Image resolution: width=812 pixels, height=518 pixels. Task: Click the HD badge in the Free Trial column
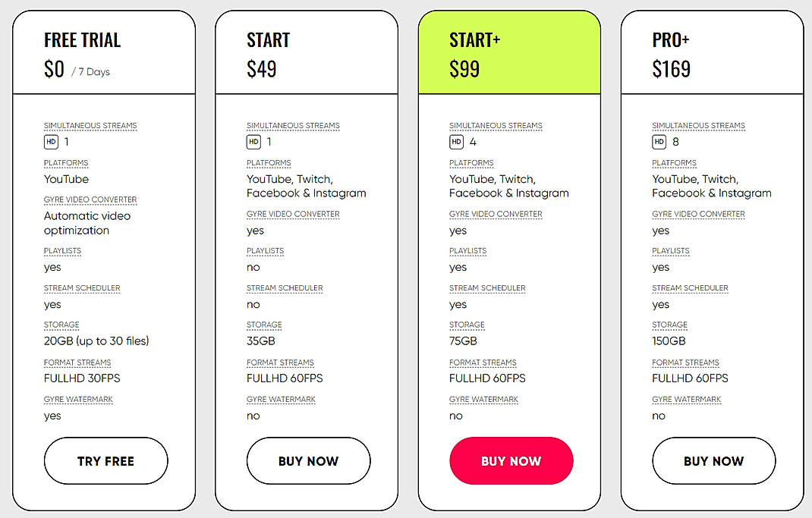click(x=50, y=141)
